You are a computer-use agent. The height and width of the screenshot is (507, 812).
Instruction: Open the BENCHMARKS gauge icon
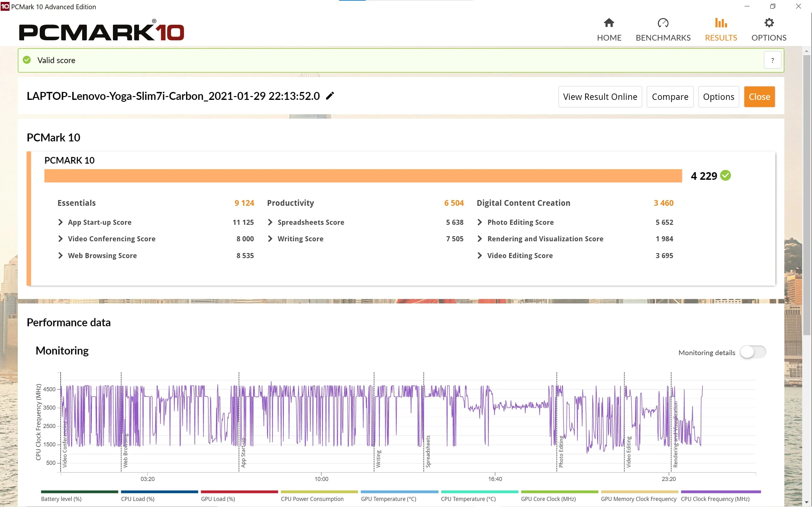click(663, 23)
